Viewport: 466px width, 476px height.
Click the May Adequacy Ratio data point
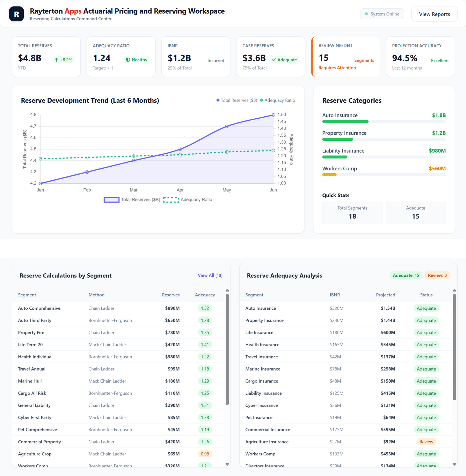tap(227, 152)
